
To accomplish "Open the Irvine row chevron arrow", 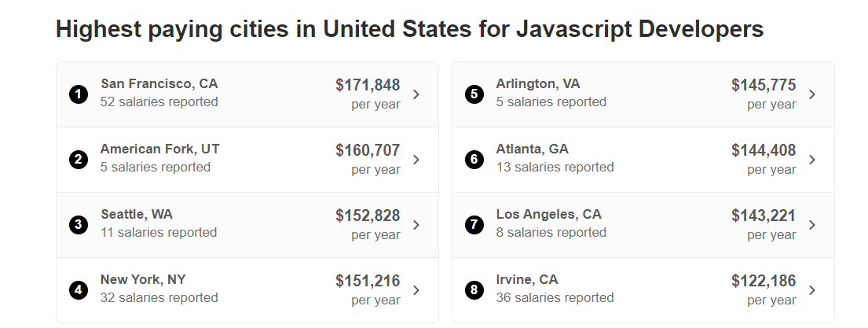I will click(x=812, y=290).
